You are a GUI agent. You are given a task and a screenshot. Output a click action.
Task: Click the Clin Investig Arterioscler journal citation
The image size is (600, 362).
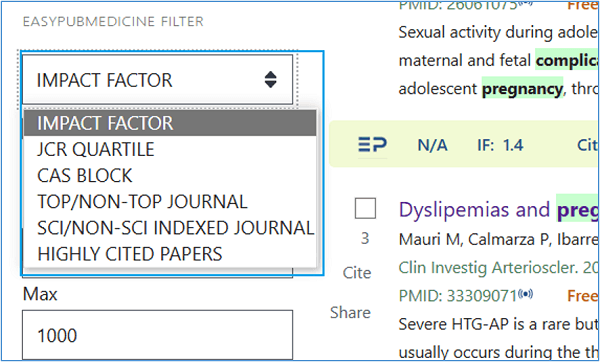[x=499, y=267]
